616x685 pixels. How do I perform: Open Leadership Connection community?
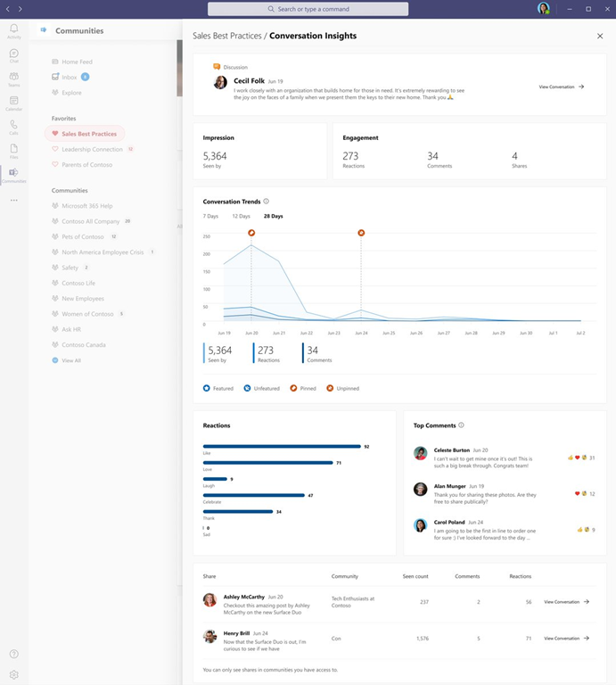[92, 149]
